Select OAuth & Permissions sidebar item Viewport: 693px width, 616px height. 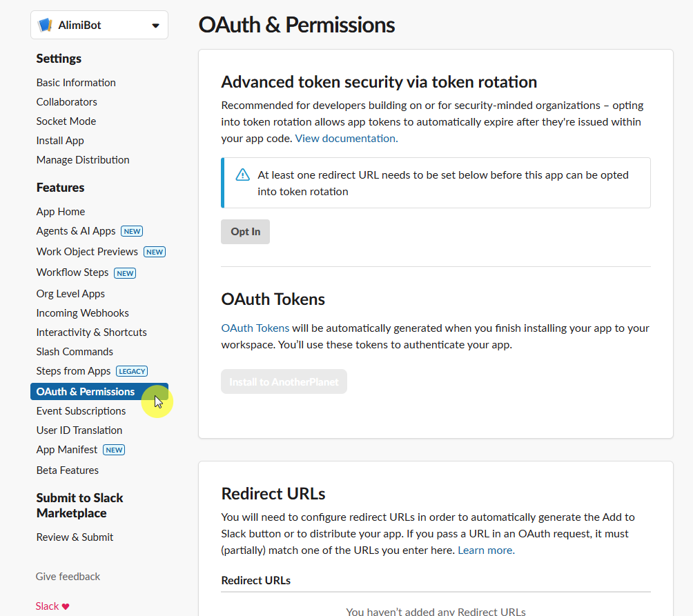pyautogui.click(x=99, y=392)
